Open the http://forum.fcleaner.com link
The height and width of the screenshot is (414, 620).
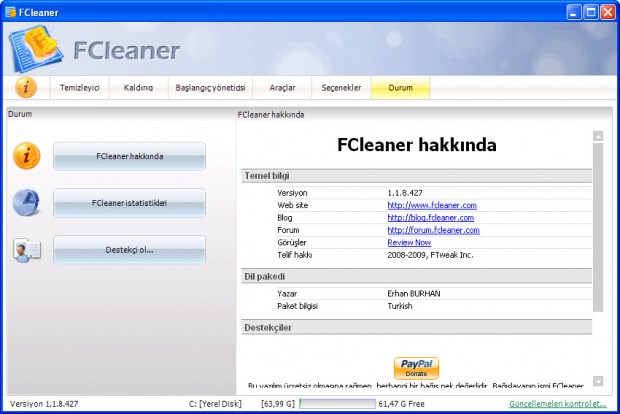(433, 230)
